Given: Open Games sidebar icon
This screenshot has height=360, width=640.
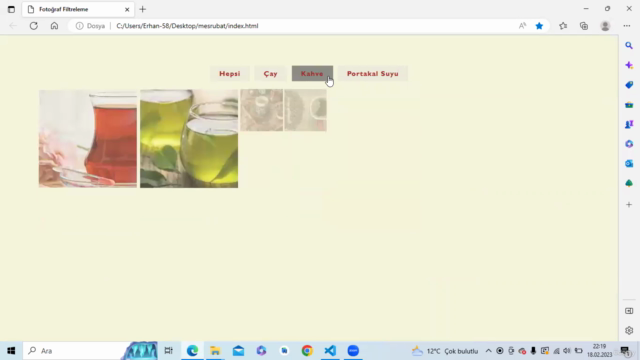Looking at the screenshot, I should click(x=629, y=124).
